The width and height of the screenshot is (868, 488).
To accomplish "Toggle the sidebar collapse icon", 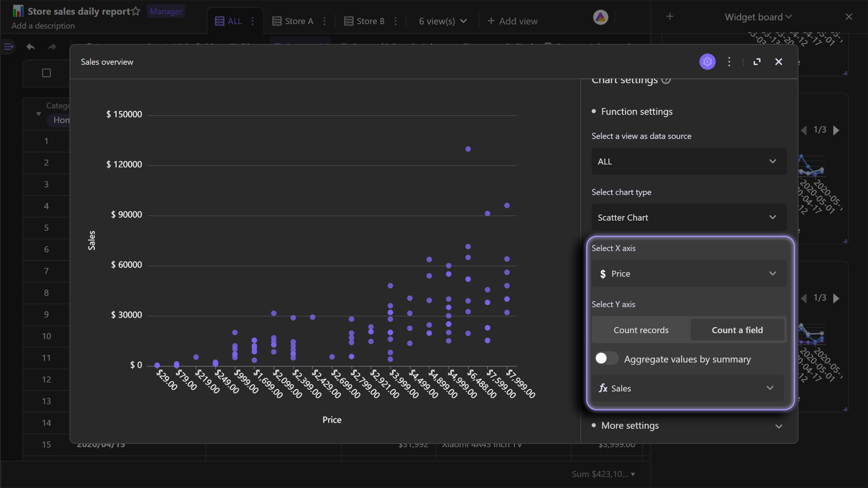I will click(8, 46).
